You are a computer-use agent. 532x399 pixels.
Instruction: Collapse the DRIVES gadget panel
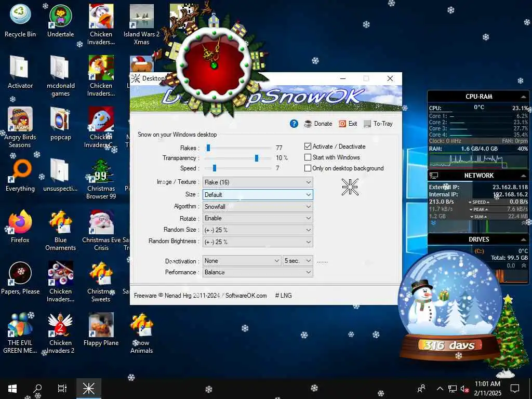523,240
